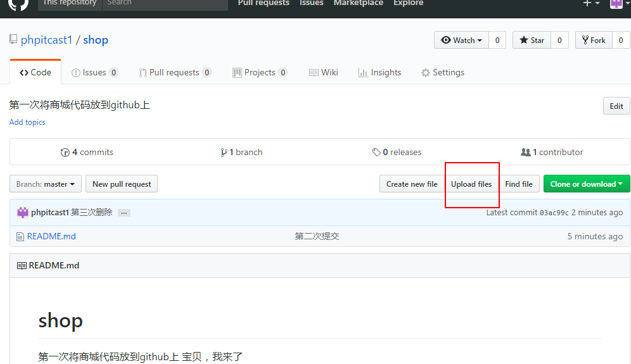The image size is (631, 364).
Task: Go to the Insights tab
Action: click(x=379, y=73)
